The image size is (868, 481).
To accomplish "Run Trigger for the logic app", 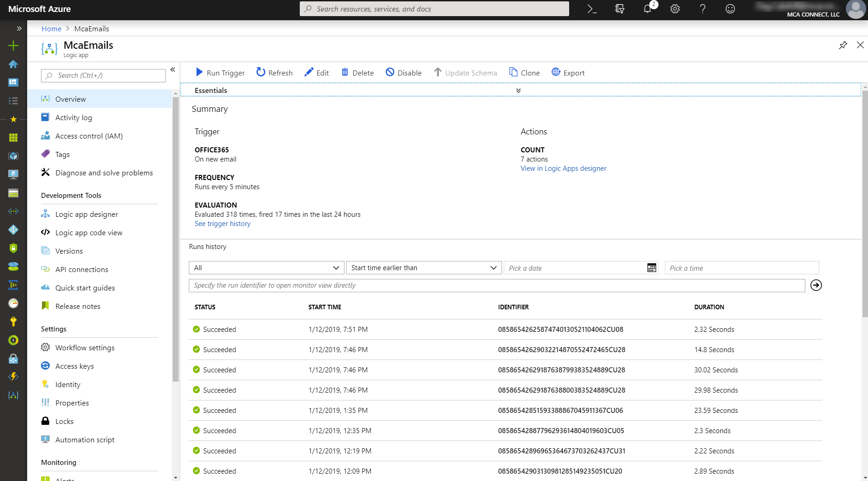I will tap(220, 72).
